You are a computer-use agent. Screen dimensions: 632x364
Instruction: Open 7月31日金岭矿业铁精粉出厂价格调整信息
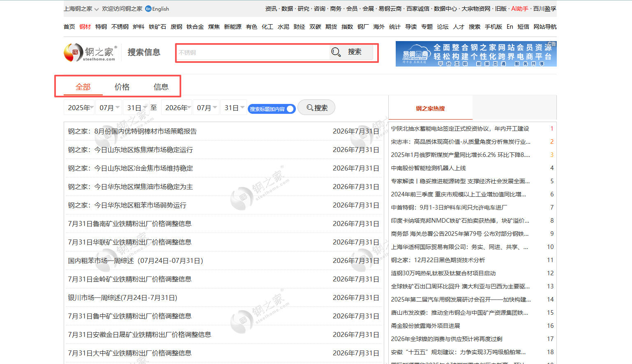(130, 279)
